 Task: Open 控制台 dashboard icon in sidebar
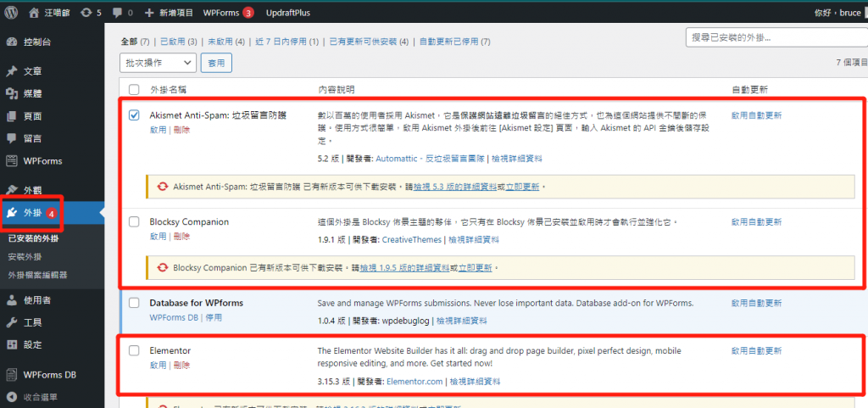click(x=12, y=42)
